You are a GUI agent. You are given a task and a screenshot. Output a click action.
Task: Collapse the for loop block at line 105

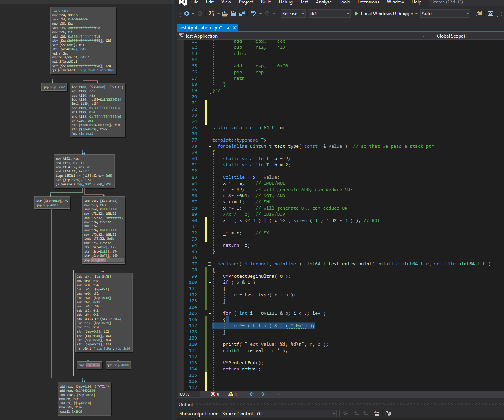coord(209,313)
